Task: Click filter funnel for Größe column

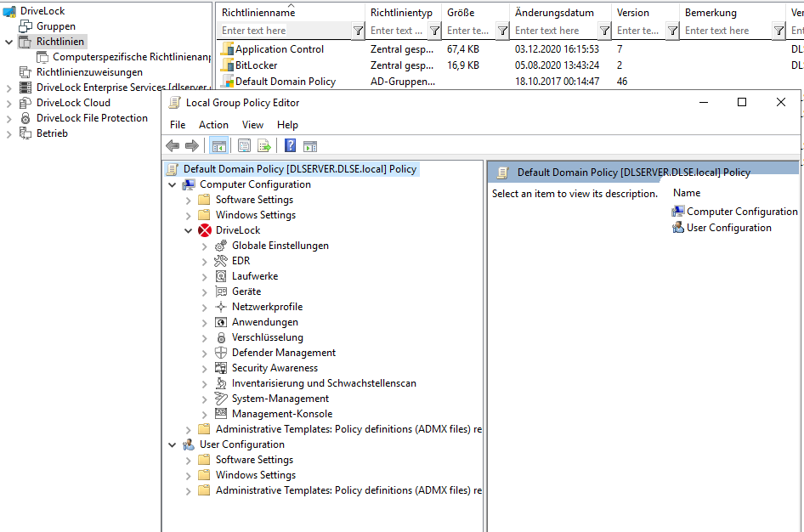Action: pyautogui.click(x=503, y=31)
